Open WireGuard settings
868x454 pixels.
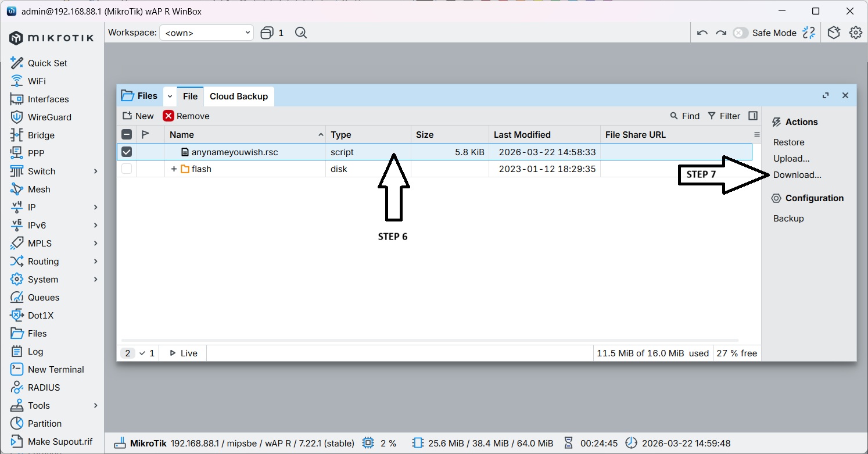click(49, 117)
